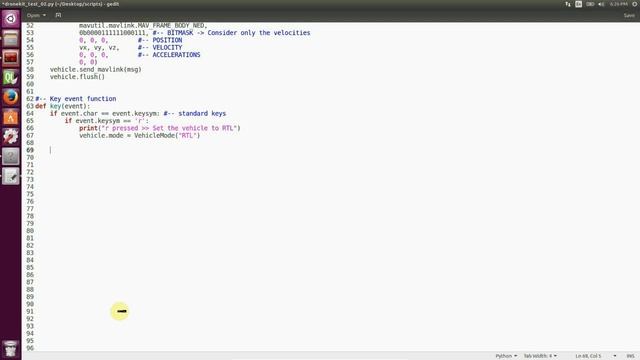This screenshot has width=640, height=360.
Task: Place cursor on line vehicle.flush()
Action: [x=77, y=77]
